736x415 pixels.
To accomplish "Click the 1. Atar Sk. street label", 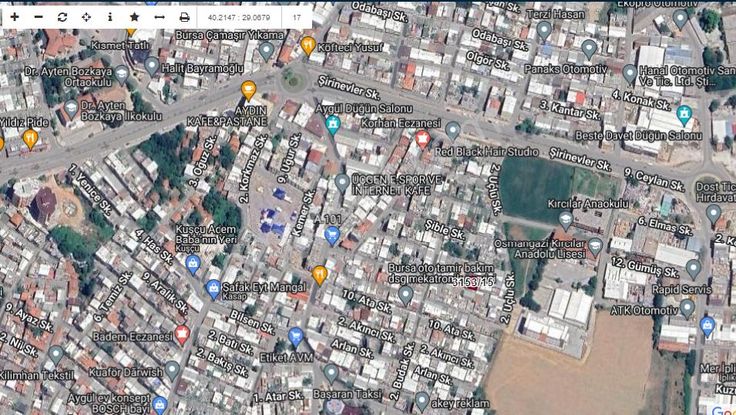I will click(x=278, y=397).
